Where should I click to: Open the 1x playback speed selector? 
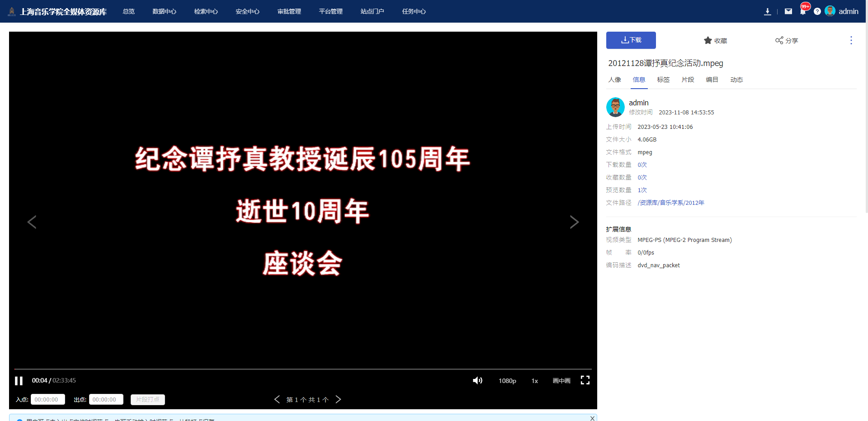[x=534, y=381]
